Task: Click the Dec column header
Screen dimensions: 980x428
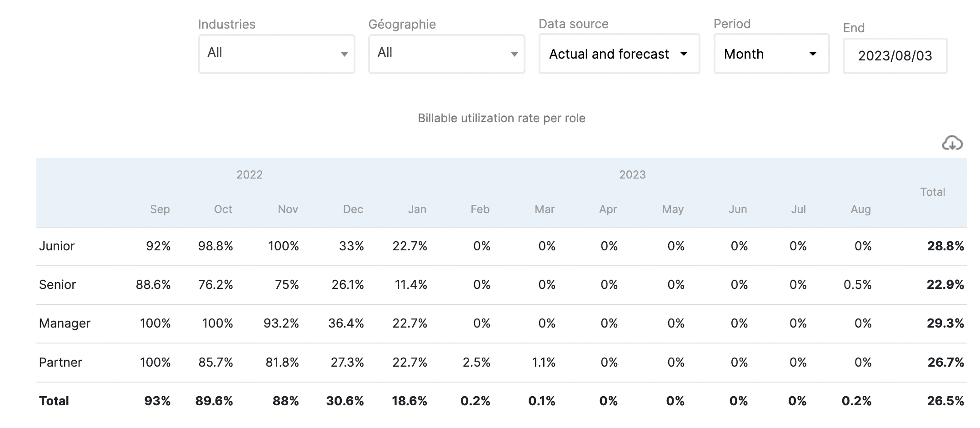Action: coord(353,209)
